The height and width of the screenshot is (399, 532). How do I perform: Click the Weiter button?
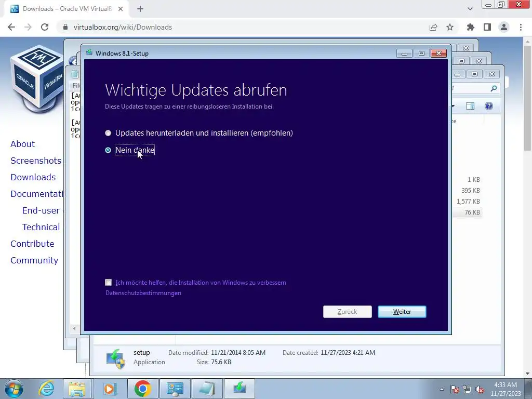coord(402,312)
